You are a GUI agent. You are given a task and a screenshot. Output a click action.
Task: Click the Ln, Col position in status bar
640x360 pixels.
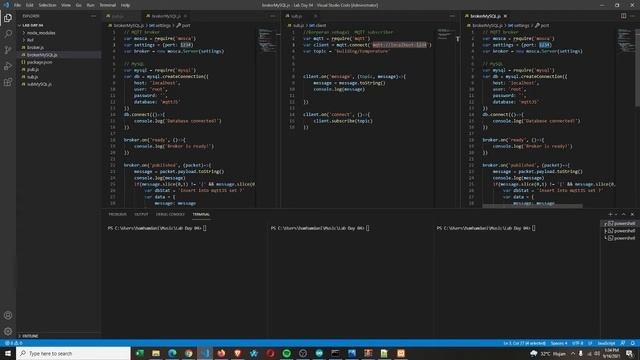[x=524, y=343]
